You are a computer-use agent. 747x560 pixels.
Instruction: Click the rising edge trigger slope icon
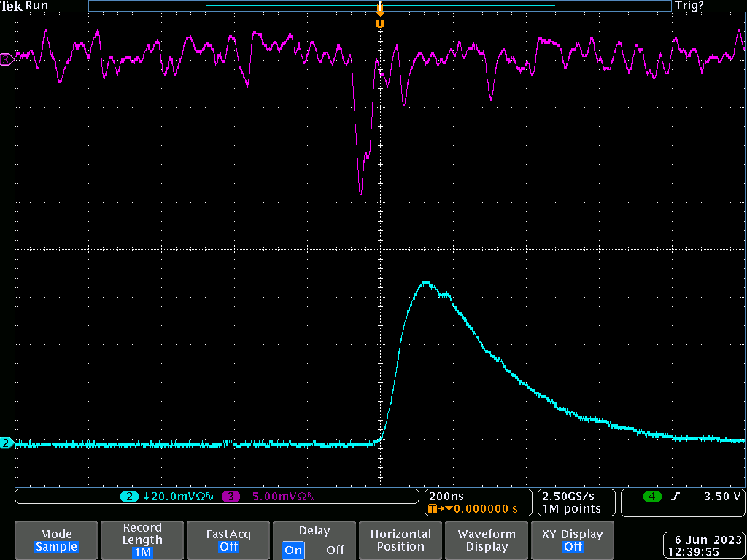(x=676, y=497)
